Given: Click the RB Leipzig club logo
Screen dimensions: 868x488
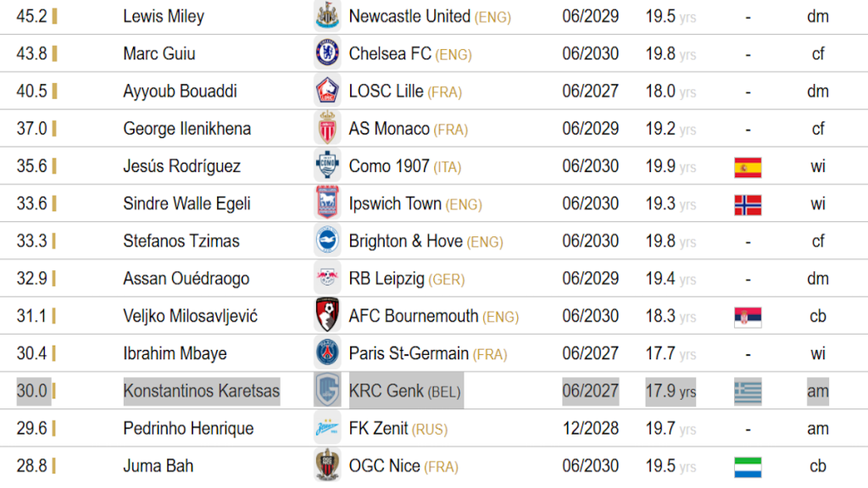Looking at the screenshot, I should pos(327,278).
